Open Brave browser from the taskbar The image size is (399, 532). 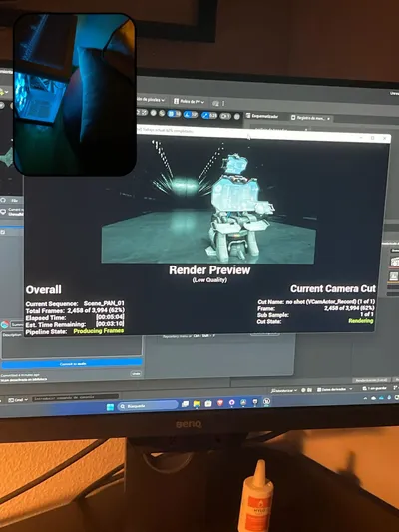tap(220, 402)
